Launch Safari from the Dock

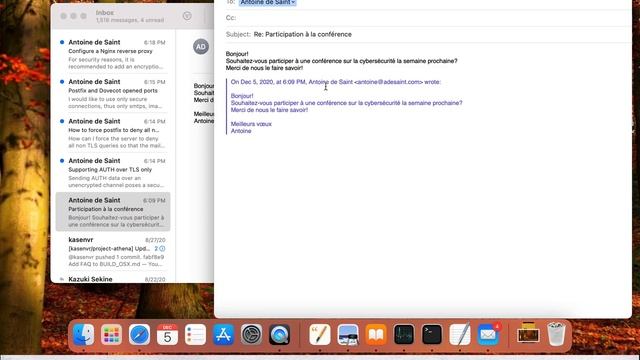coord(140,335)
